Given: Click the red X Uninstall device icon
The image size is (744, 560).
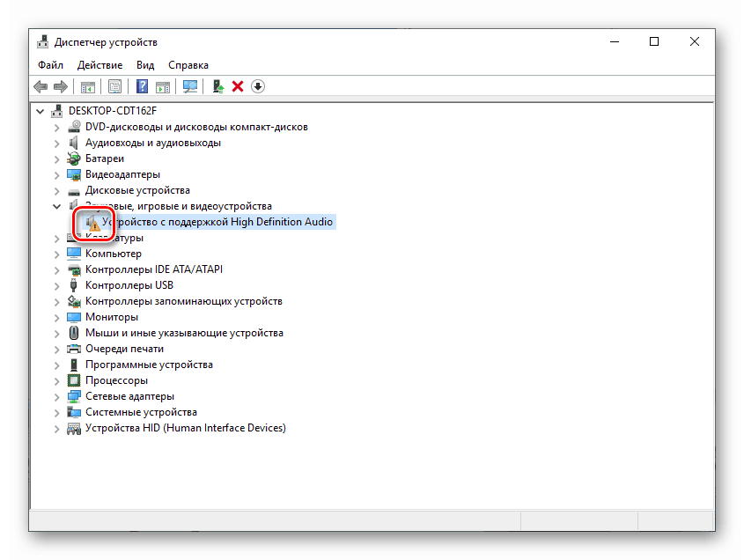Looking at the screenshot, I should click(239, 86).
